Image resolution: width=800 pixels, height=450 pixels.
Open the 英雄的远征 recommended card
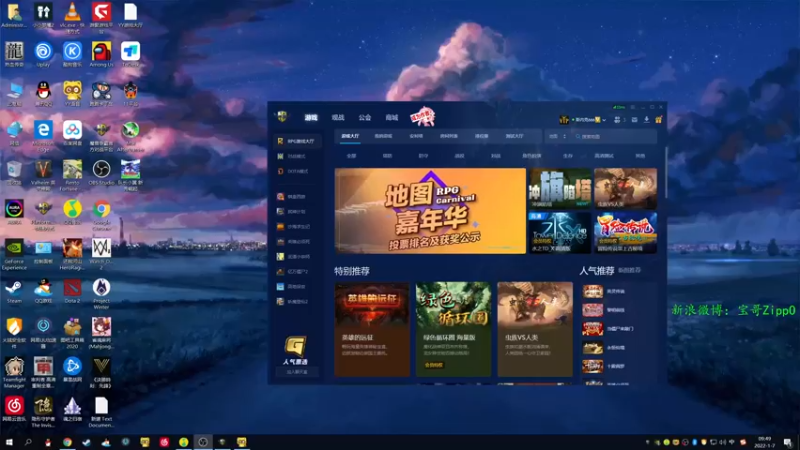coord(372,329)
